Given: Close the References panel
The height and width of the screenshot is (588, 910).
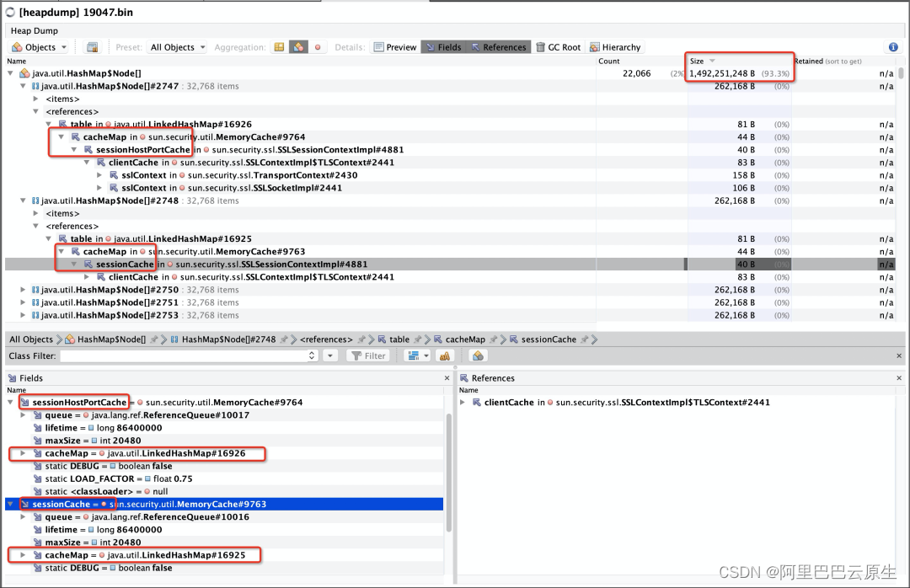Looking at the screenshot, I should coord(899,378).
